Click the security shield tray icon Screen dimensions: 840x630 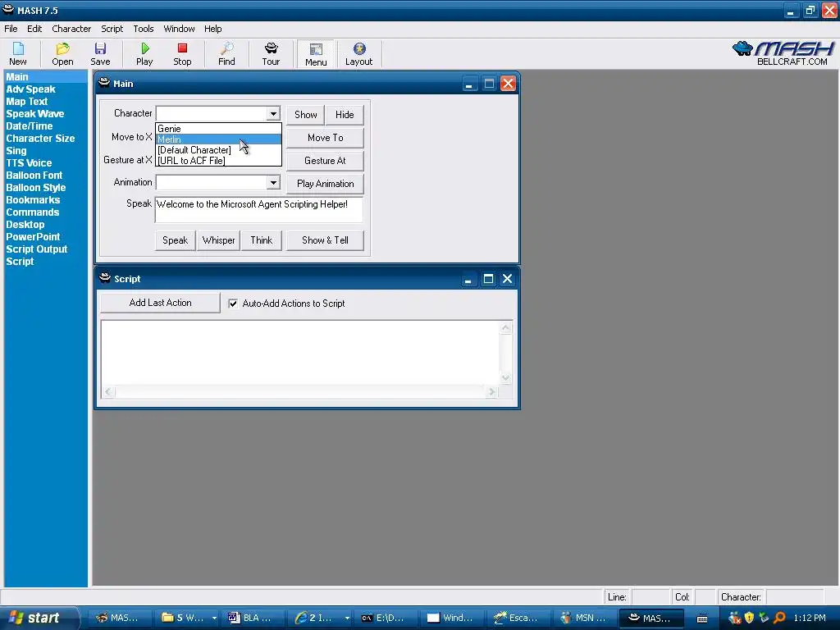pyautogui.click(x=749, y=618)
